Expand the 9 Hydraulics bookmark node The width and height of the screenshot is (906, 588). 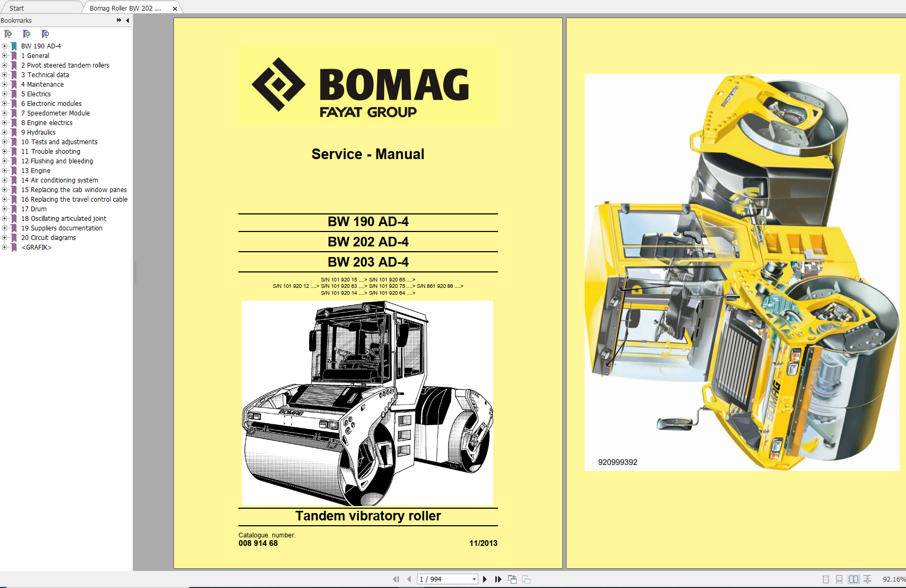[4, 132]
